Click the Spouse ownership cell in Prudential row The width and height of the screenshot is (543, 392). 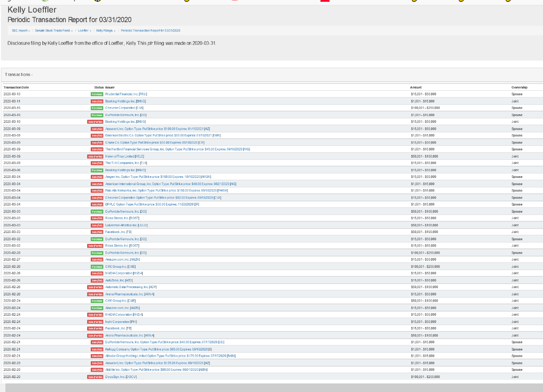pyautogui.click(x=516, y=94)
